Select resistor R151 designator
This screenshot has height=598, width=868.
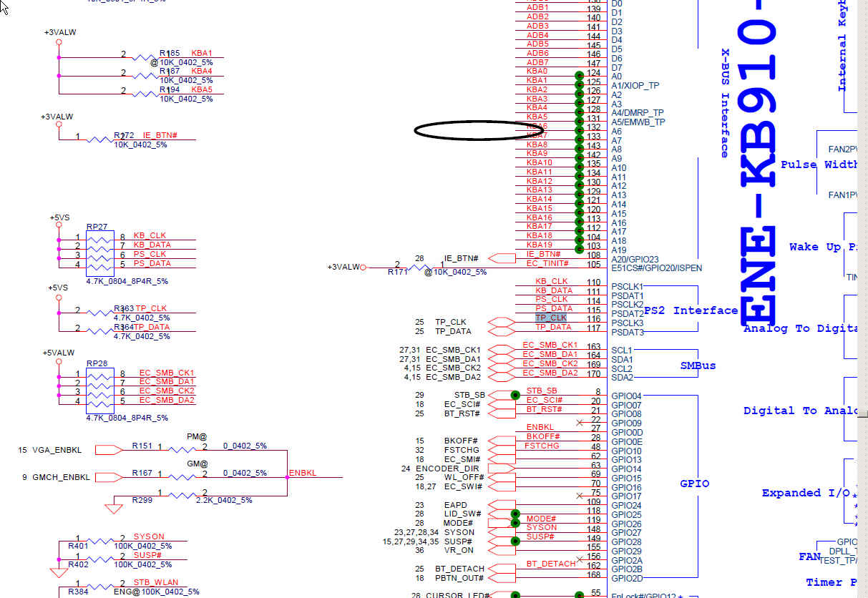[142, 446]
